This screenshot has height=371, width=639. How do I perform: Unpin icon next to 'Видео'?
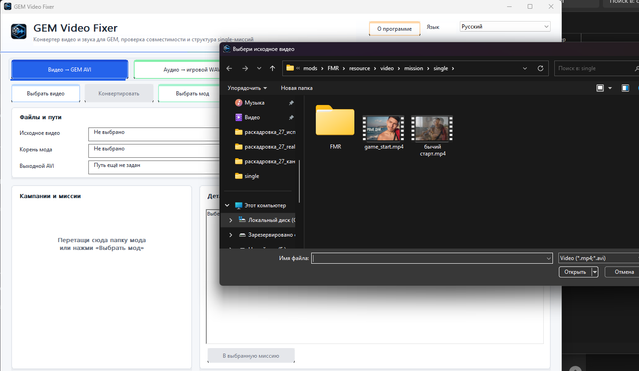pyautogui.click(x=291, y=117)
